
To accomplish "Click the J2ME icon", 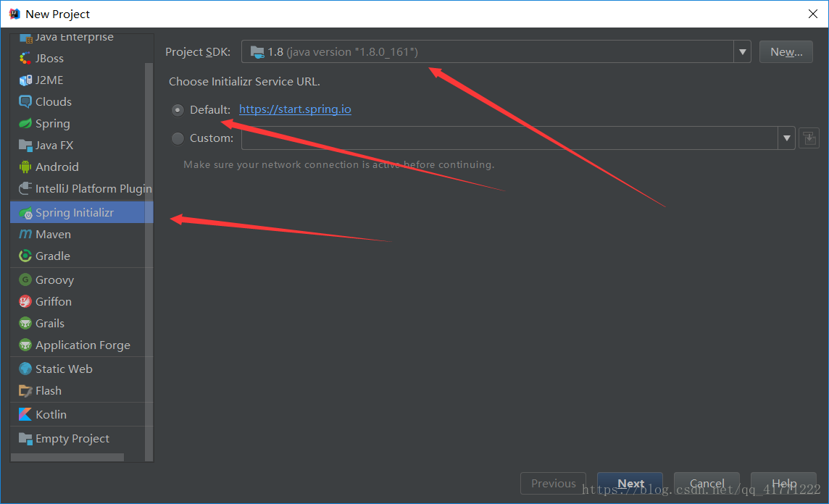I will [x=25, y=80].
